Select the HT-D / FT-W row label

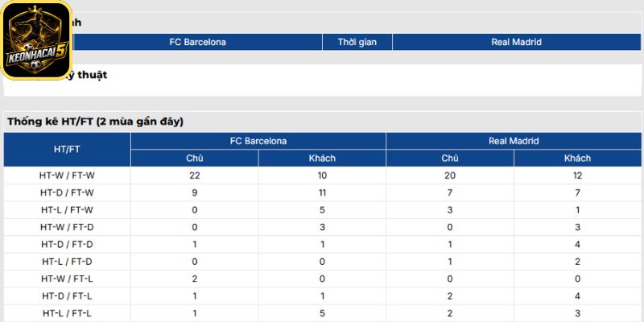[67, 192]
